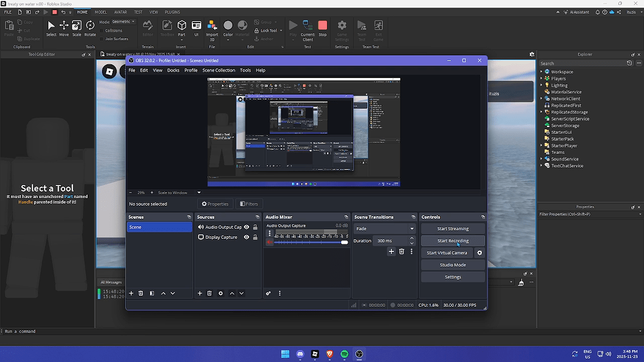Switch to the MODEL tab in Roblox Studio
Viewport: 644px width, 362px height.
[101, 13]
